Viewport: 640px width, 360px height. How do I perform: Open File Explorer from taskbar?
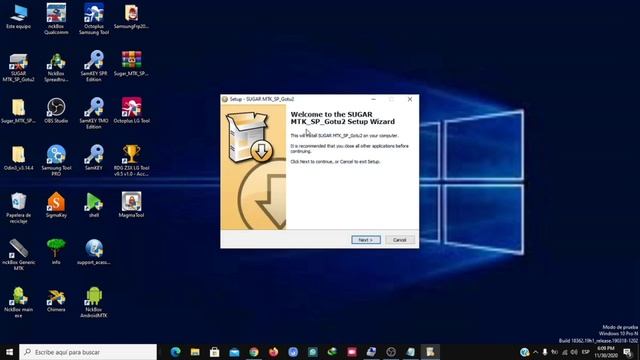[x=195, y=352]
